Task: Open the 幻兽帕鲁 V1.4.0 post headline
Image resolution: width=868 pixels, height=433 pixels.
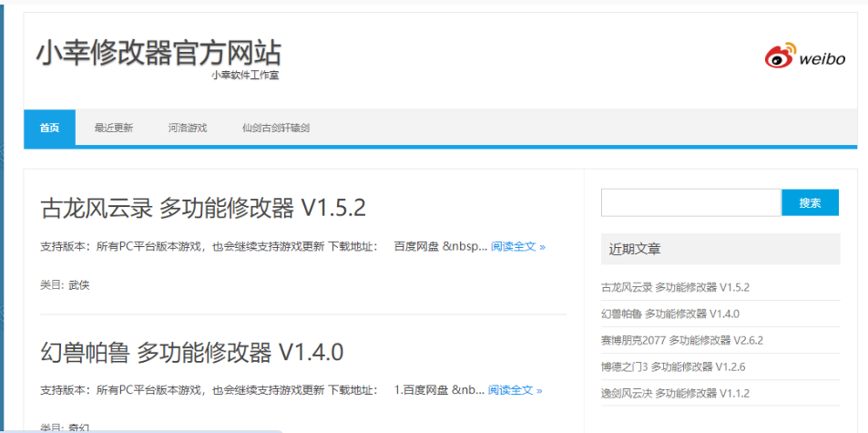Action: [x=192, y=352]
